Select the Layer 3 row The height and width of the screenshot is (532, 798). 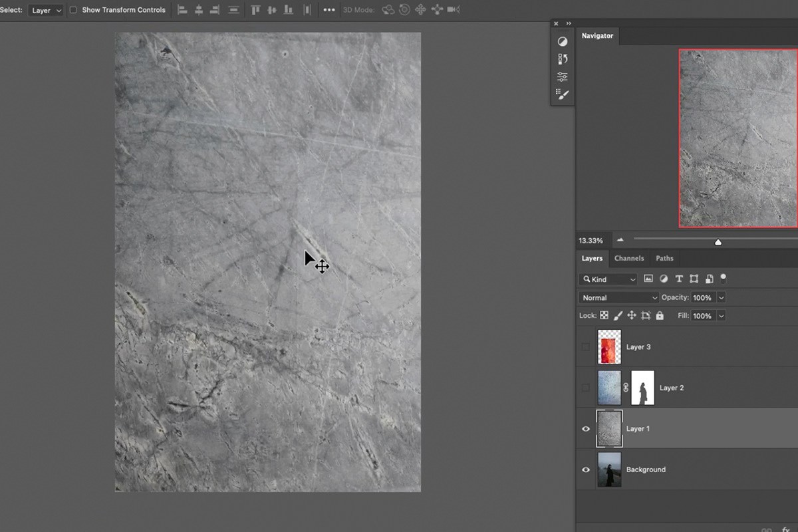click(x=687, y=346)
